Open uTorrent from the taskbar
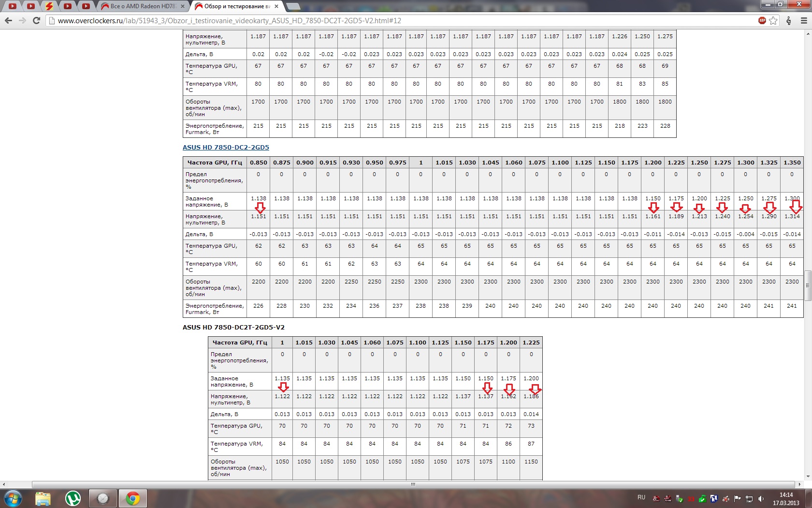The image size is (812, 508). coord(73,498)
